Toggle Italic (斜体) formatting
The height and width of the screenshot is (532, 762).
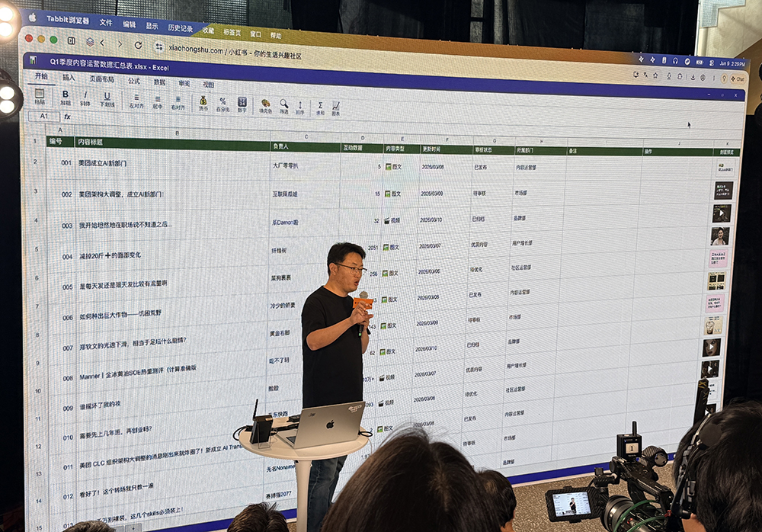click(x=85, y=98)
